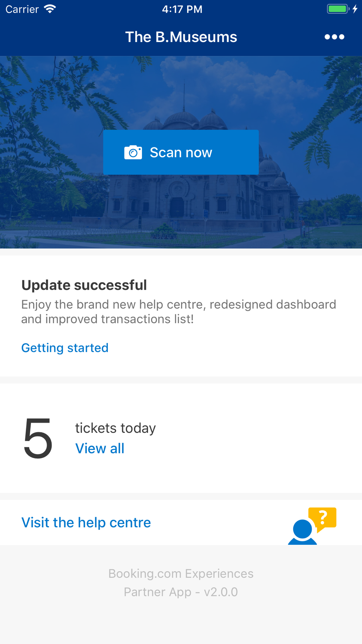This screenshot has width=362, height=644.
Task: Tap the Wi-Fi status icon
Action: click(50, 9)
